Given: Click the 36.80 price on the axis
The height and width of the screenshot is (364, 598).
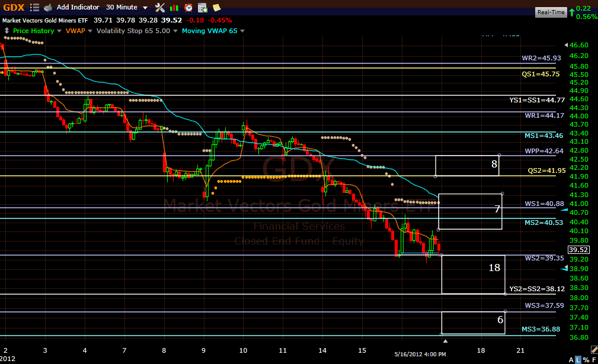Looking at the screenshot, I should [x=579, y=337].
